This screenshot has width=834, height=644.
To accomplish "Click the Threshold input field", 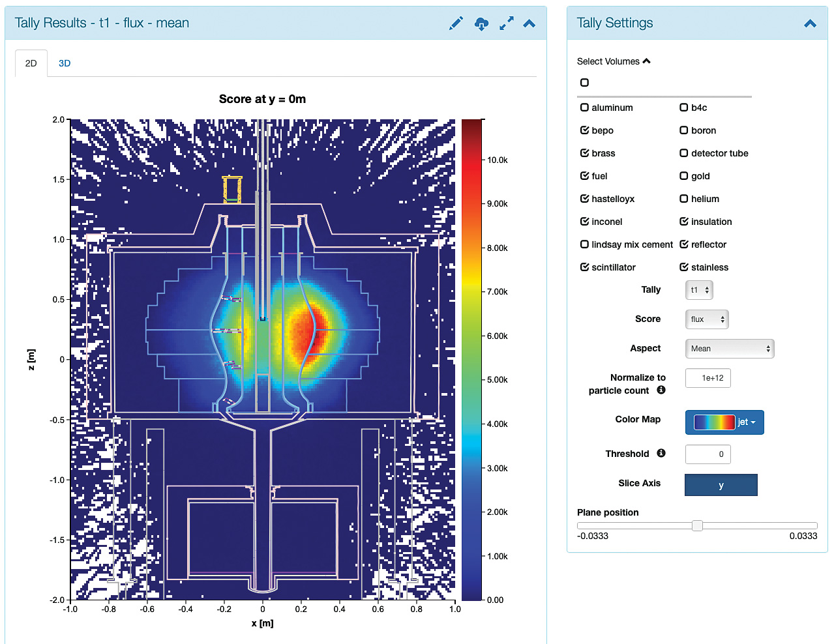I will [707, 454].
